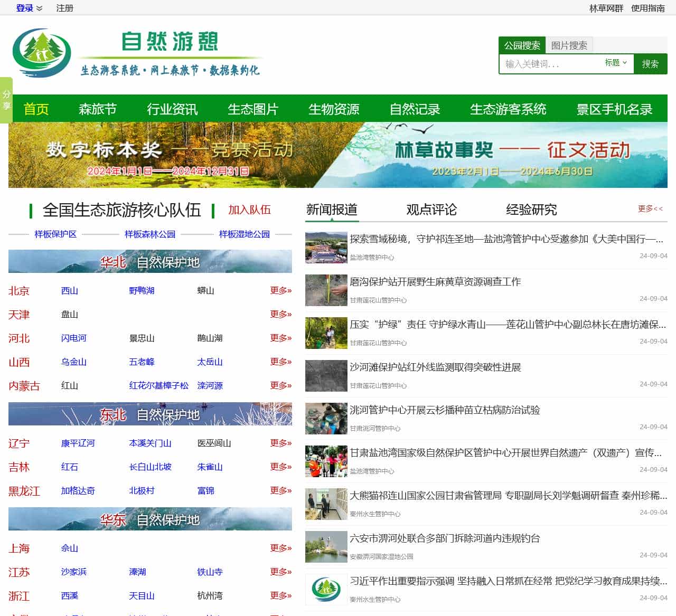Click the 北京 province link
Screen dimensions: 676x616
coord(18,291)
